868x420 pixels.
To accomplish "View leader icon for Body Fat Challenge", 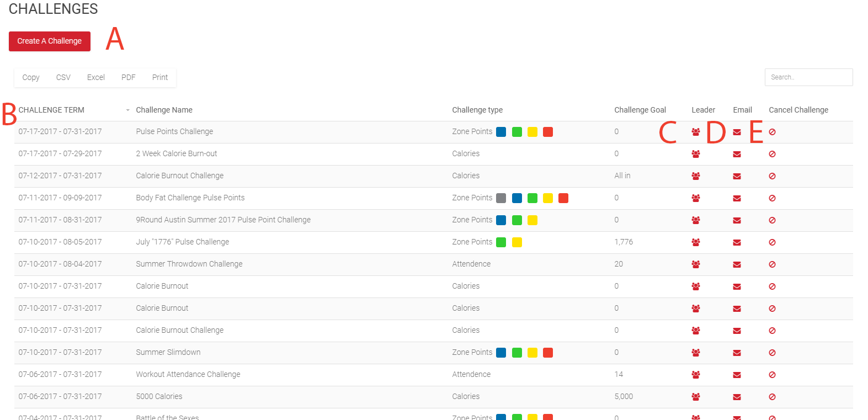I will point(695,198).
